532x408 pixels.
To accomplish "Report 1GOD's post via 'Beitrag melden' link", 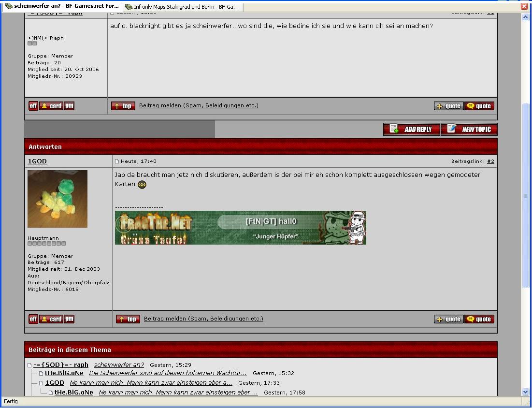I will coord(203,319).
